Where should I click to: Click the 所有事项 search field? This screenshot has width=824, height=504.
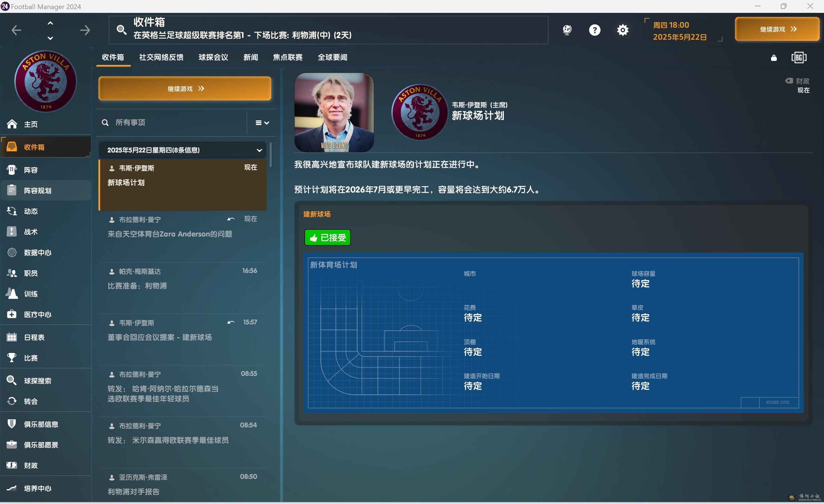tap(172, 122)
